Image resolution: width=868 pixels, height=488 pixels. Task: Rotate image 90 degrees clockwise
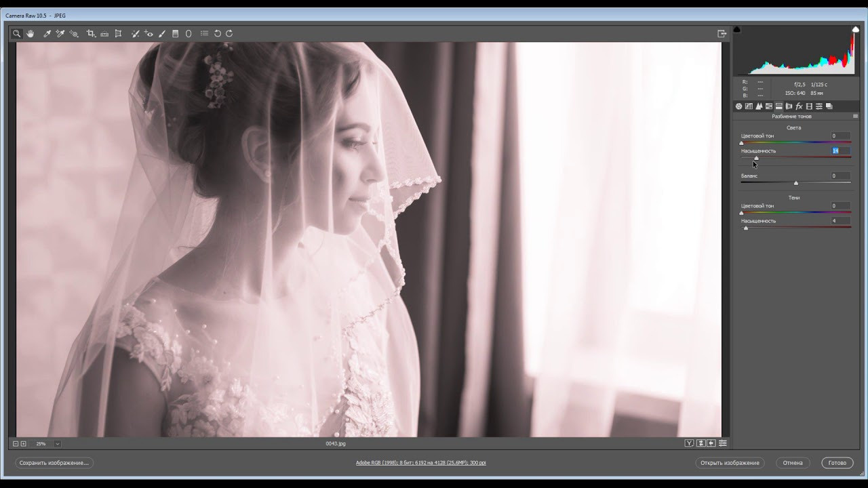point(229,33)
